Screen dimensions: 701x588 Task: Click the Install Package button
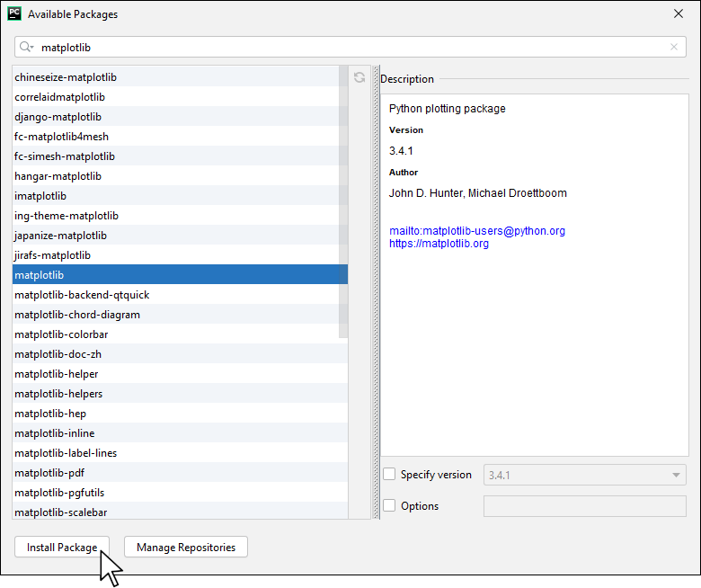click(x=62, y=547)
